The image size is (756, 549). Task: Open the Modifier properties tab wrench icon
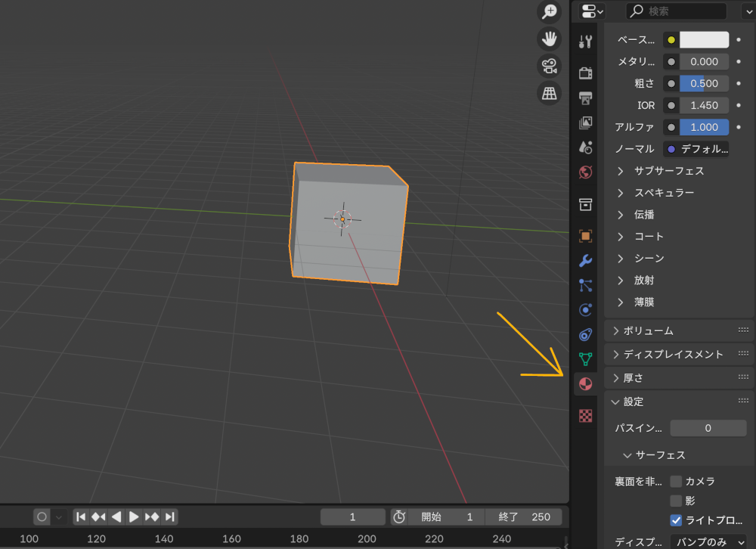(585, 260)
